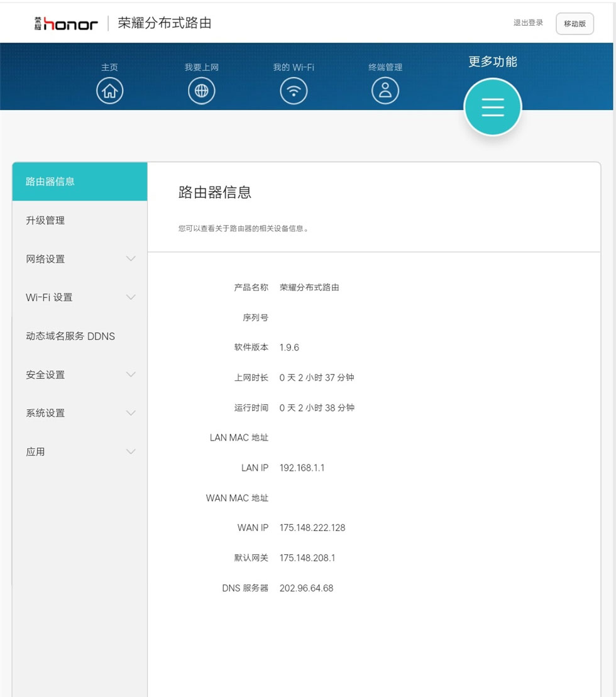Expand the 应用 chevron
Image resolution: width=616 pixels, height=697 pixels.
[131, 452]
